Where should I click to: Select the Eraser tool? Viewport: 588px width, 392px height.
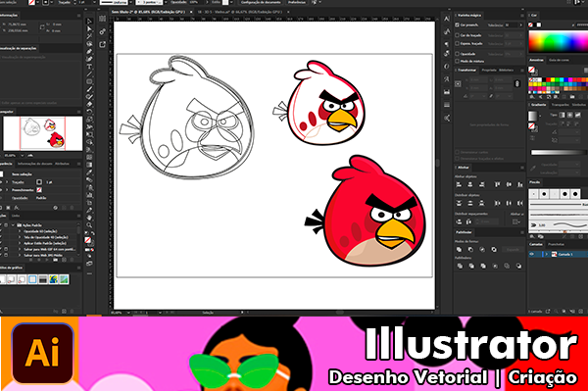pyautogui.click(x=89, y=104)
